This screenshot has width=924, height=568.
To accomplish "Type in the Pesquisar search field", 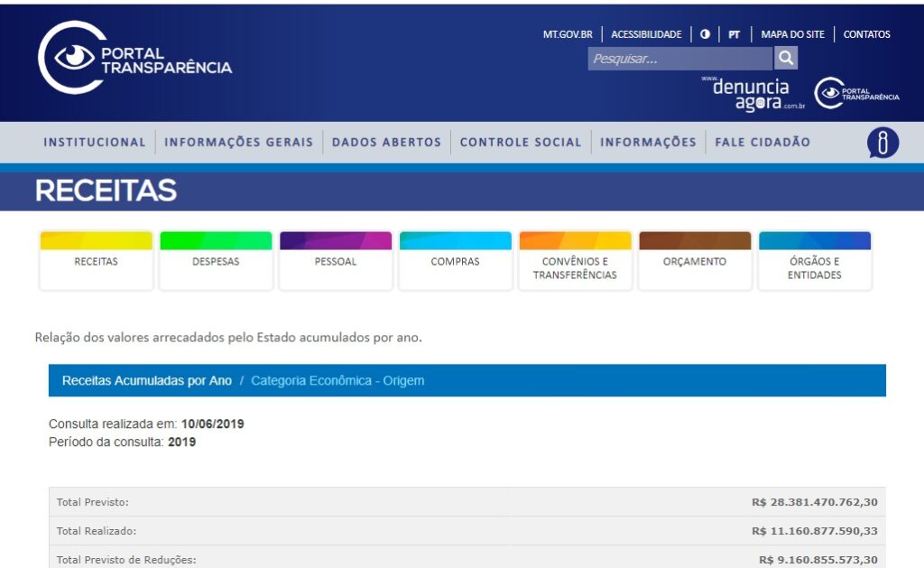I will click(x=680, y=59).
